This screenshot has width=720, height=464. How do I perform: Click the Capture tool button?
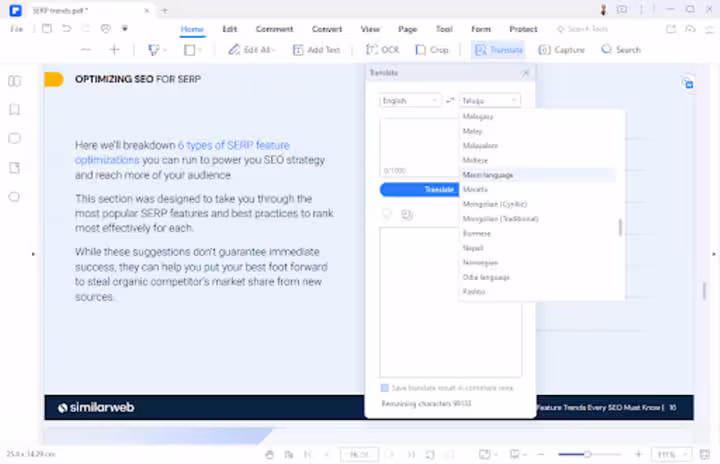point(561,50)
